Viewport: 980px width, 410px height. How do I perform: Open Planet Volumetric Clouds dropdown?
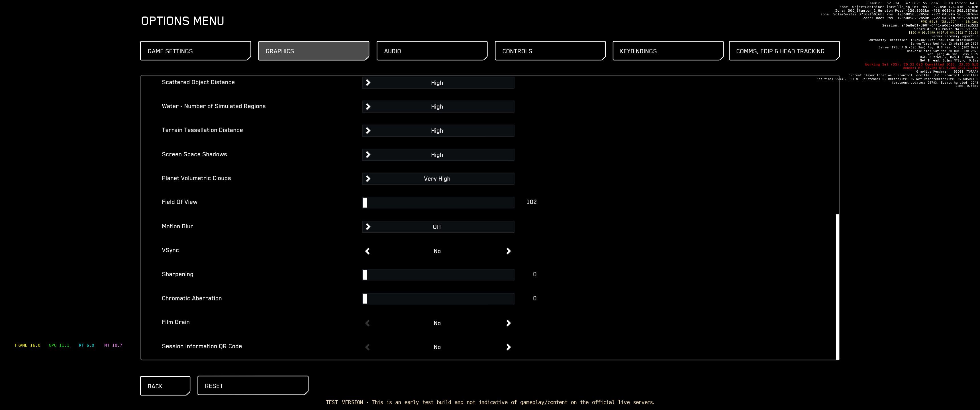click(438, 179)
